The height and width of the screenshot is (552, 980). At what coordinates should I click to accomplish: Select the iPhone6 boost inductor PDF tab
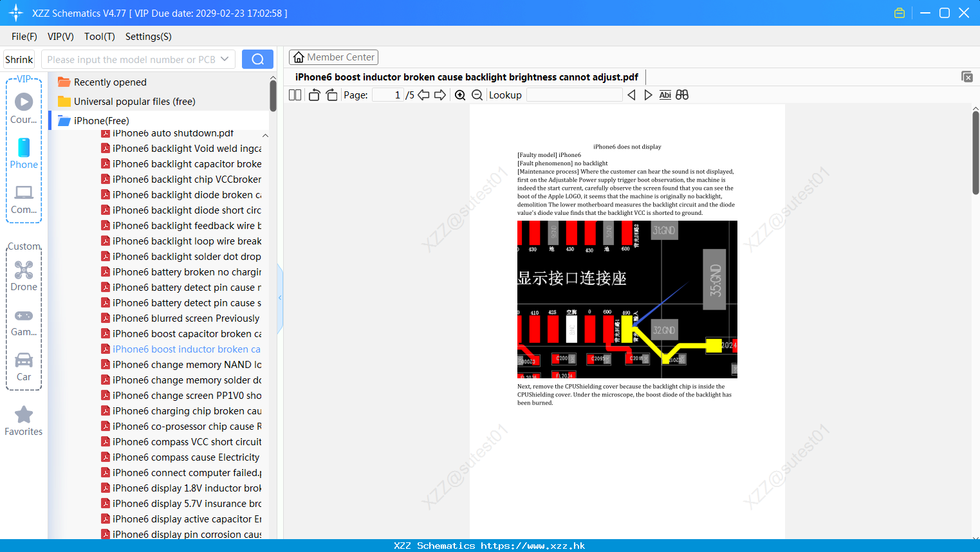(467, 77)
